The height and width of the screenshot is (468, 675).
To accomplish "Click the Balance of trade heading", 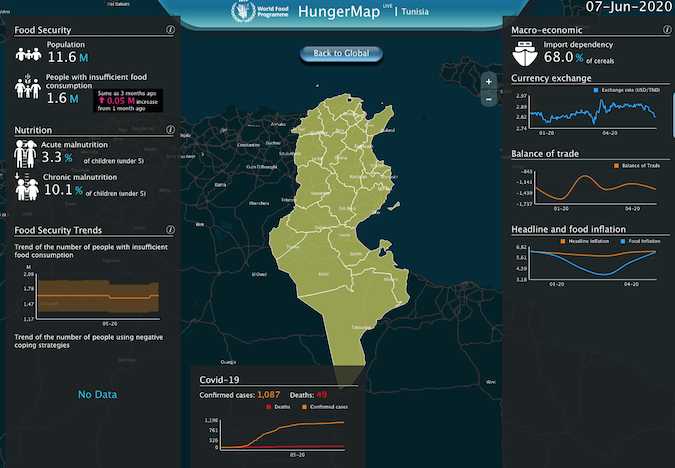I will point(545,154).
